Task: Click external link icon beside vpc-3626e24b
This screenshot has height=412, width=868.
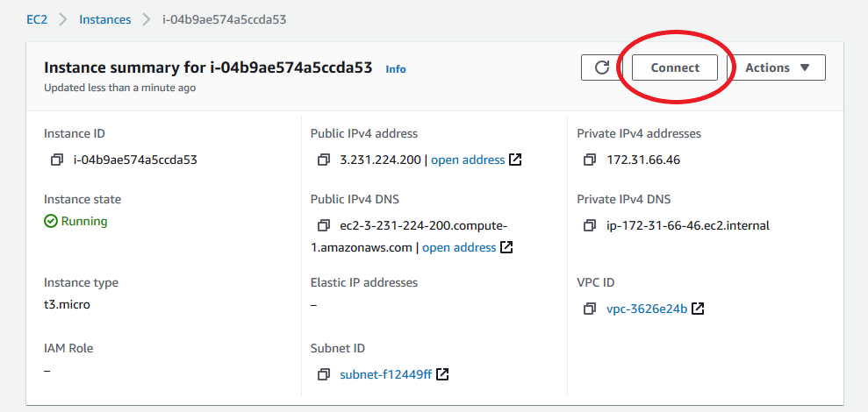Action: coord(698,309)
